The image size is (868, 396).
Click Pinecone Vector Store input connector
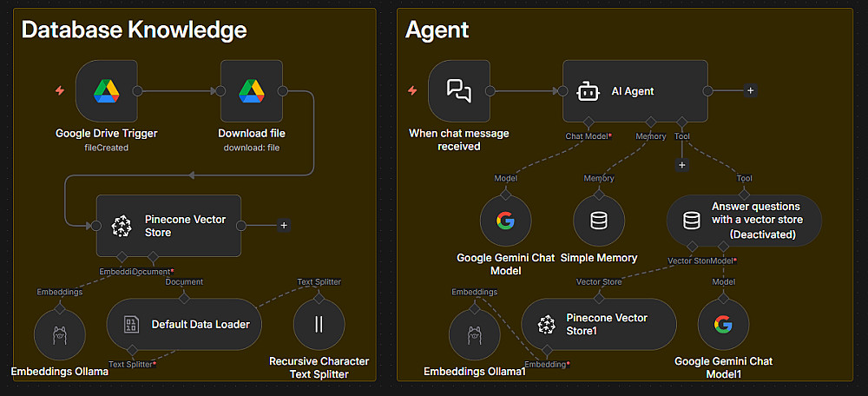[x=95, y=226]
